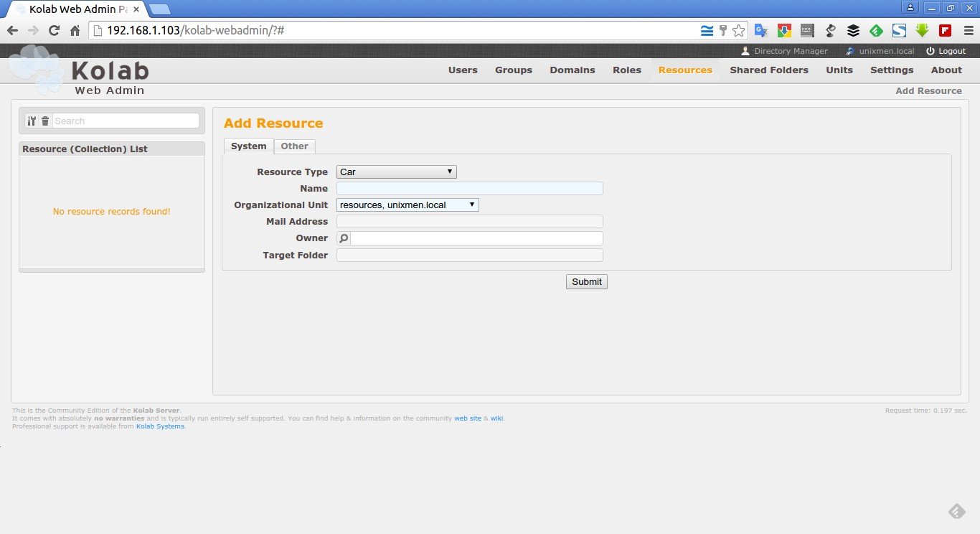
Task: Click the Directory Manager user icon
Action: coord(745,51)
